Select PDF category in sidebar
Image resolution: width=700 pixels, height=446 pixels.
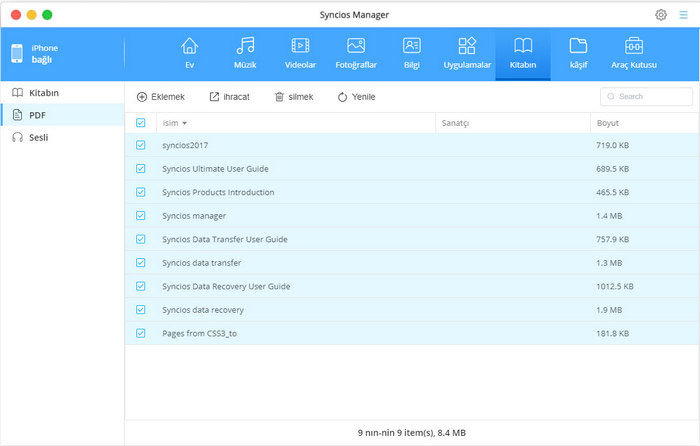click(x=62, y=115)
